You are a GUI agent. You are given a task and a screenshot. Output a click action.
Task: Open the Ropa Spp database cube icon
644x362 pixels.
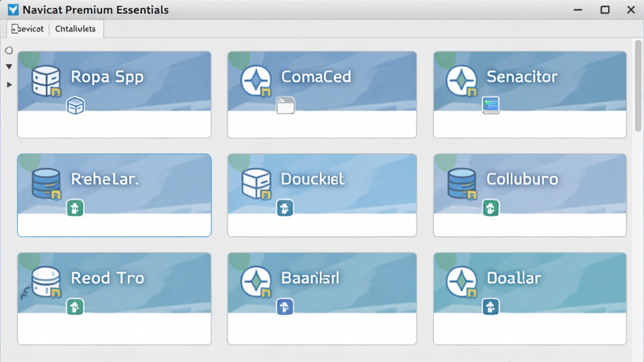point(46,81)
